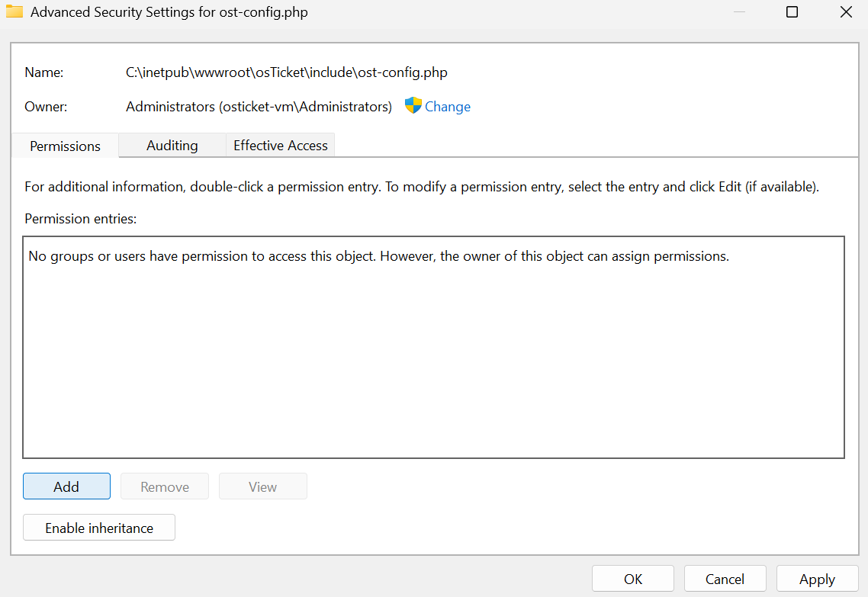Confirm the dialog with OK
The height and width of the screenshot is (597, 868).
coord(633,579)
